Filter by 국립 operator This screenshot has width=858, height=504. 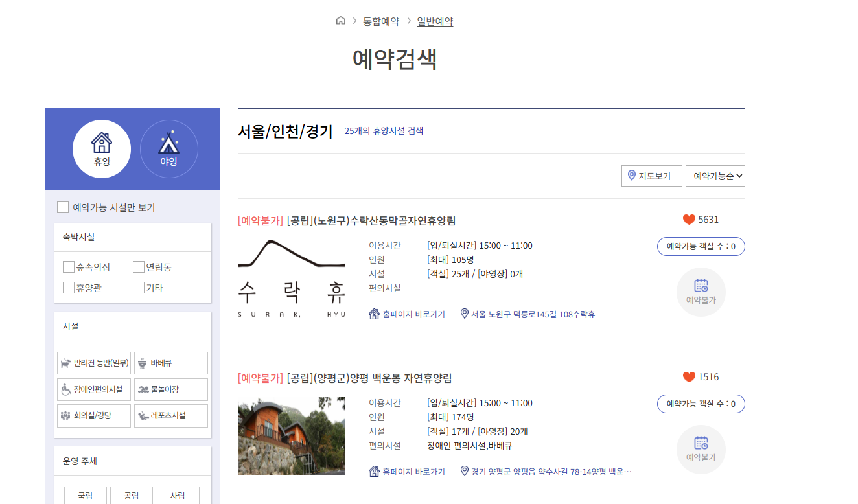pos(86,496)
